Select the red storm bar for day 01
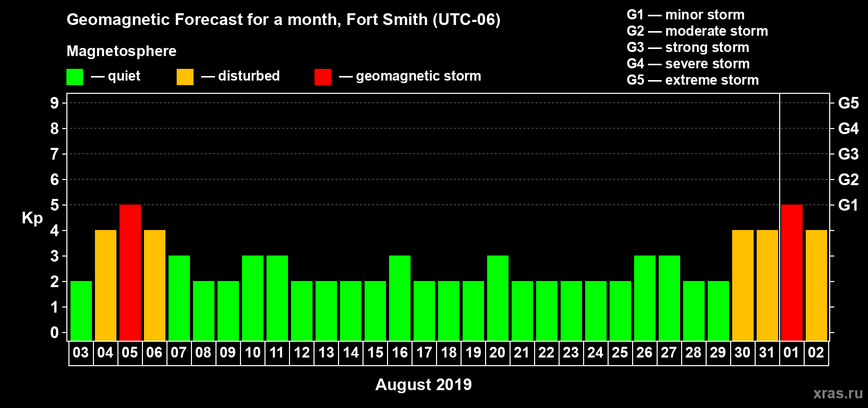 coord(792,273)
